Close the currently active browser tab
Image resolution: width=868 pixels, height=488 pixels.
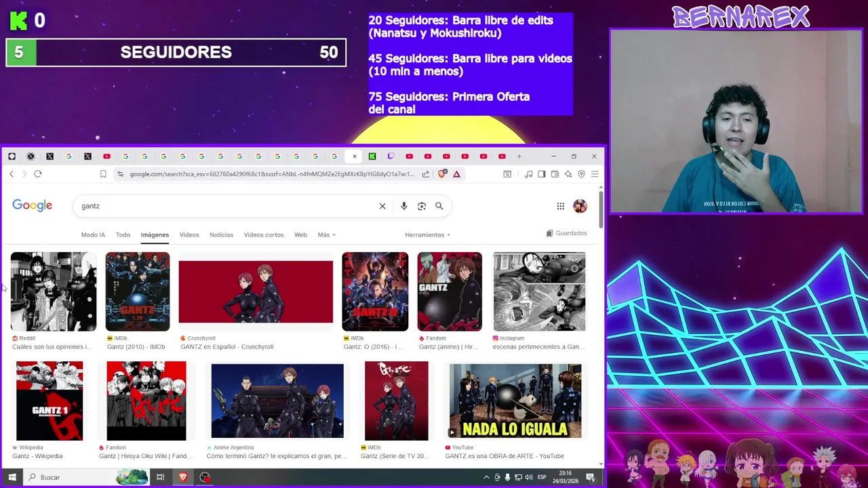[354, 157]
